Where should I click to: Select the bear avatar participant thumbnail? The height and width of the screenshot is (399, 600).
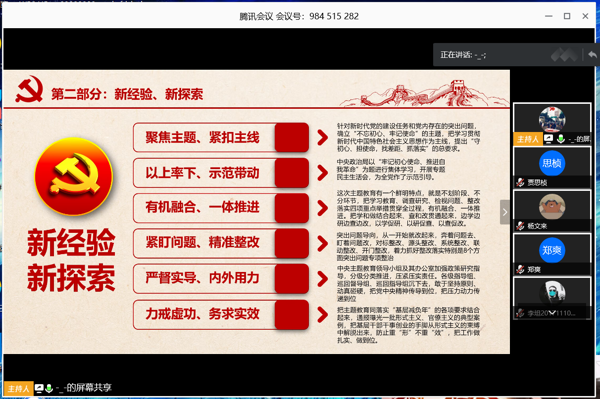pos(552,207)
